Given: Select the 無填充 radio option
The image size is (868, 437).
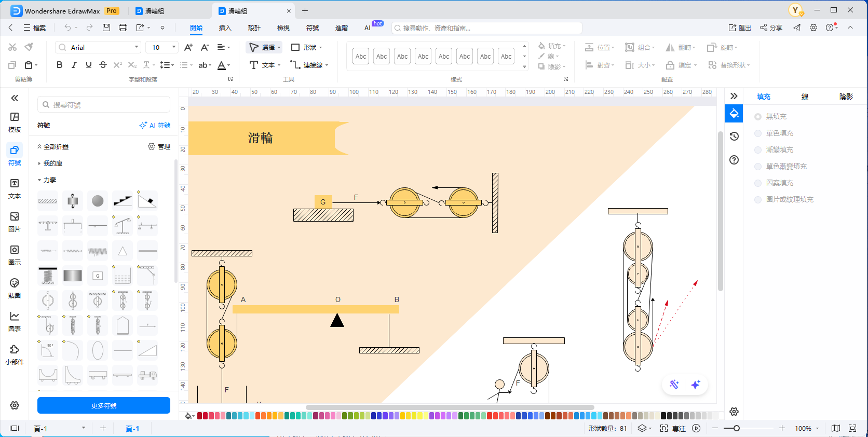Looking at the screenshot, I should pos(758,117).
